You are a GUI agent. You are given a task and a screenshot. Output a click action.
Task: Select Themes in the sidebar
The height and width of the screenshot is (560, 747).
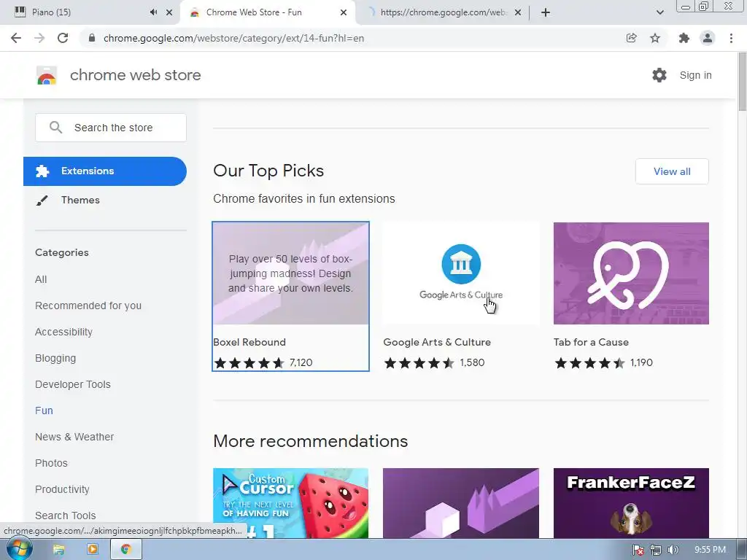coord(105,200)
